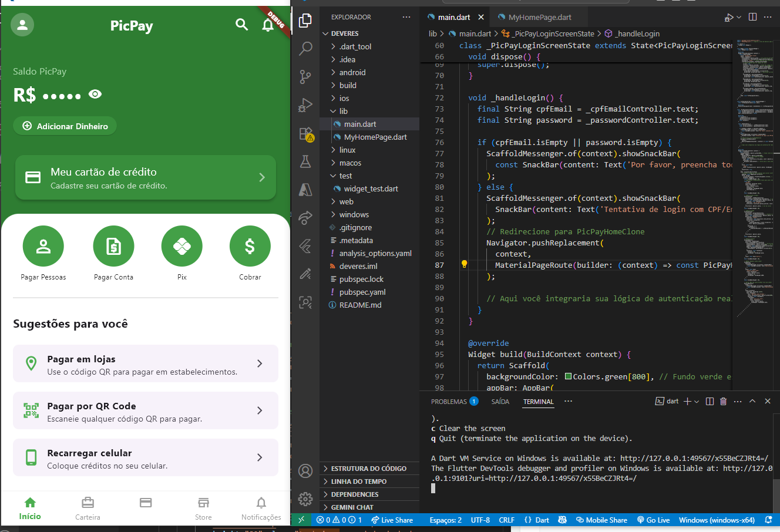
Task: Open the notification bell in PicPay header
Action: coord(268,25)
